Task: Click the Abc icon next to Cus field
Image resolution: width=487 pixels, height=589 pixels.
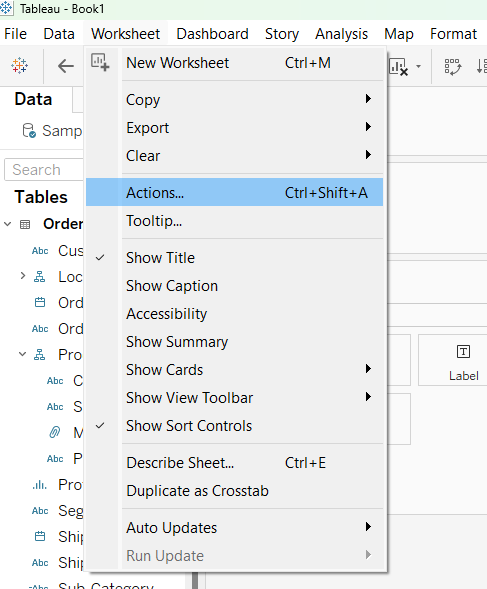Action: point(40,251)
